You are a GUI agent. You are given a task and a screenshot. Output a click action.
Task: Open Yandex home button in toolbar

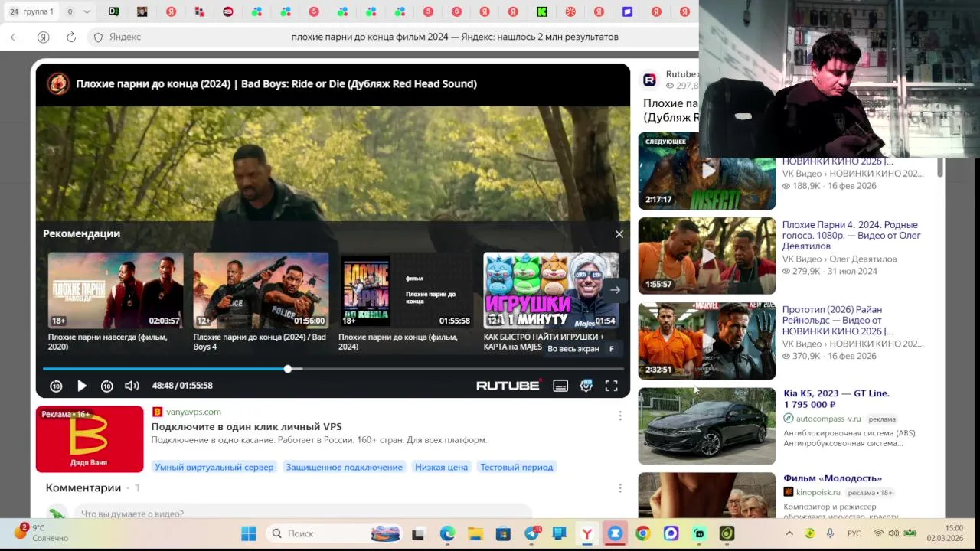(44, 37)
